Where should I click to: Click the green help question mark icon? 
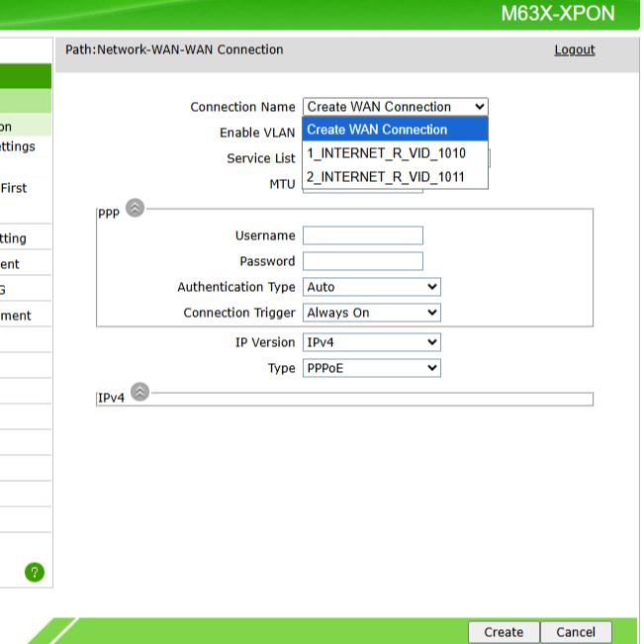pos(35,572)
